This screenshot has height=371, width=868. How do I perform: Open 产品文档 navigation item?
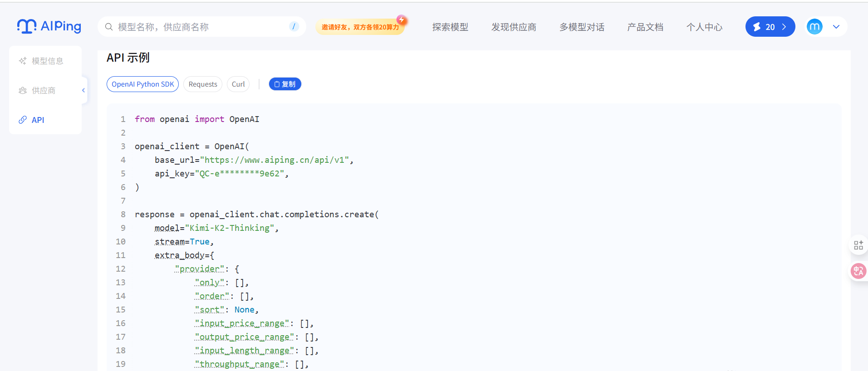point(645,27)
